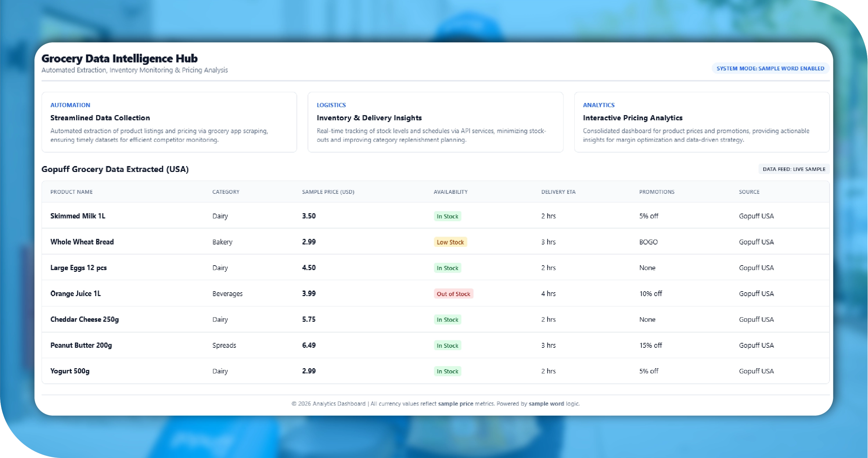The image size is (868, 458).
Task: Sort by Delivery ETA column header
Action: [558, 192]
